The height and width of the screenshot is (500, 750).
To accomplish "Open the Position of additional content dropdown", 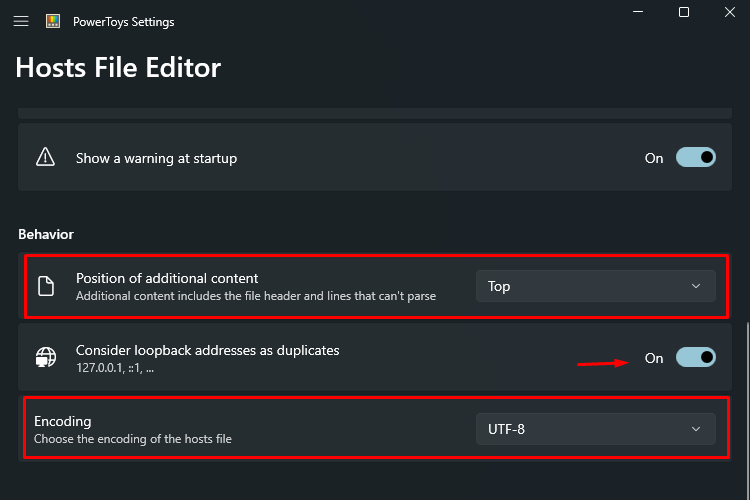I will click(x=596, y=286).
